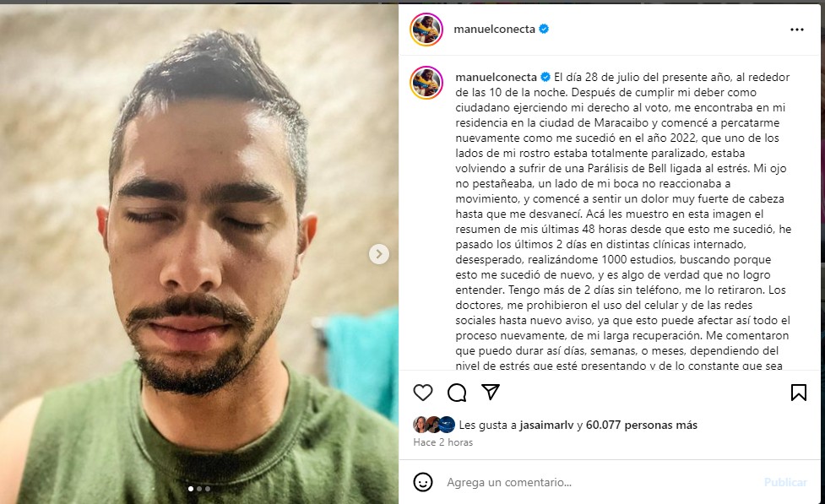Like the post with heart icon
Screen dimensions: 825x504
click(422, 393)
